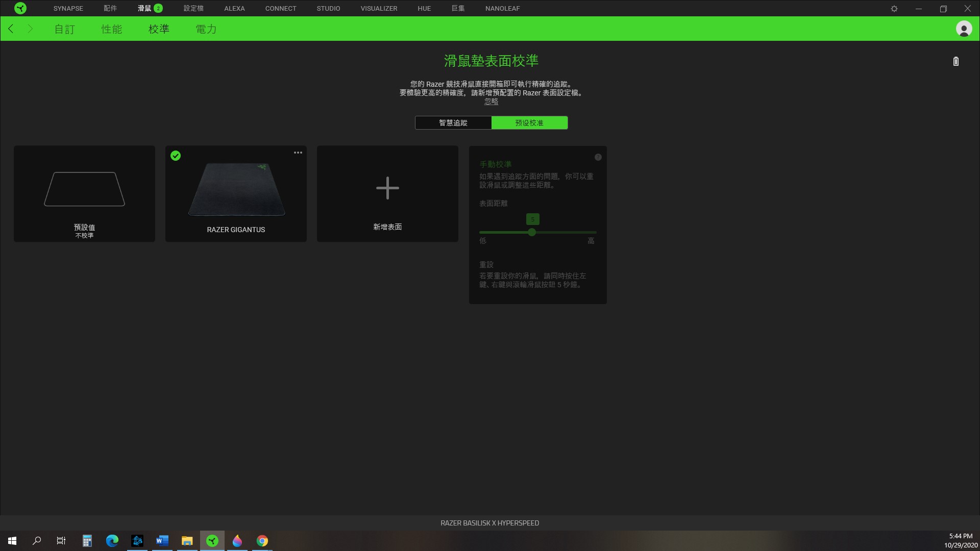The height and width of the screenshot is (551, 980).
Task: Open Windows search from taskbar
Action: 37,541
